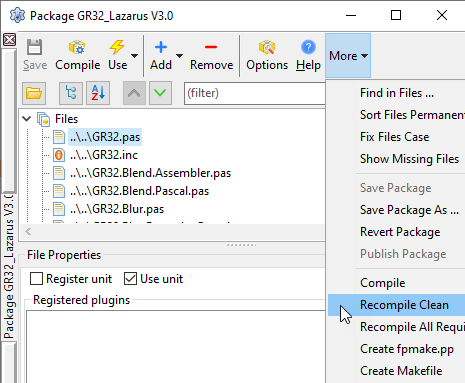Screen dimensions: 465x383
Task: Click the blue plus Add icon
Action: click(161, 47)
